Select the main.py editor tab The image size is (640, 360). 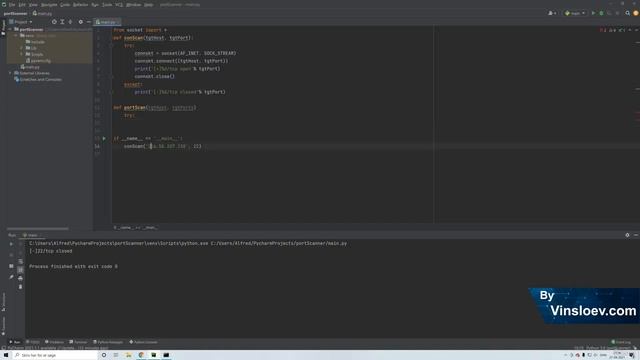(x=107, y=22)
